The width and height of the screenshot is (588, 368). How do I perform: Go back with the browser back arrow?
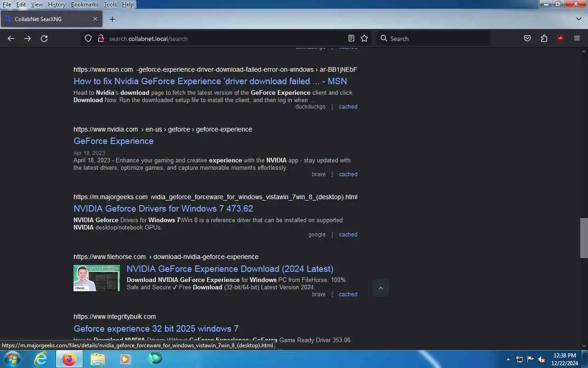click(11, 39)
